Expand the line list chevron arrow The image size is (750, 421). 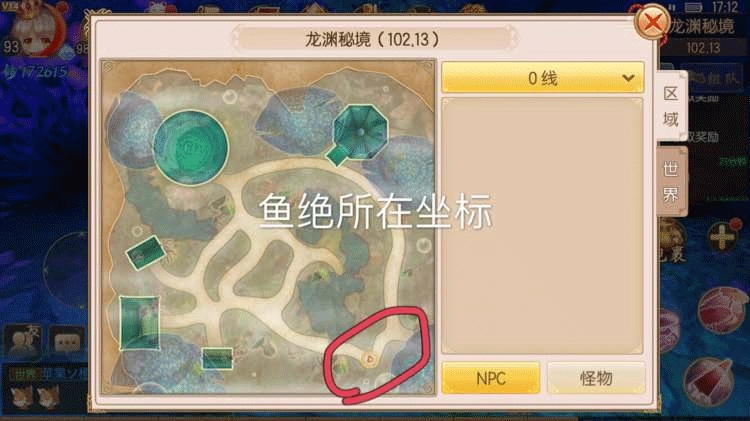628,78
